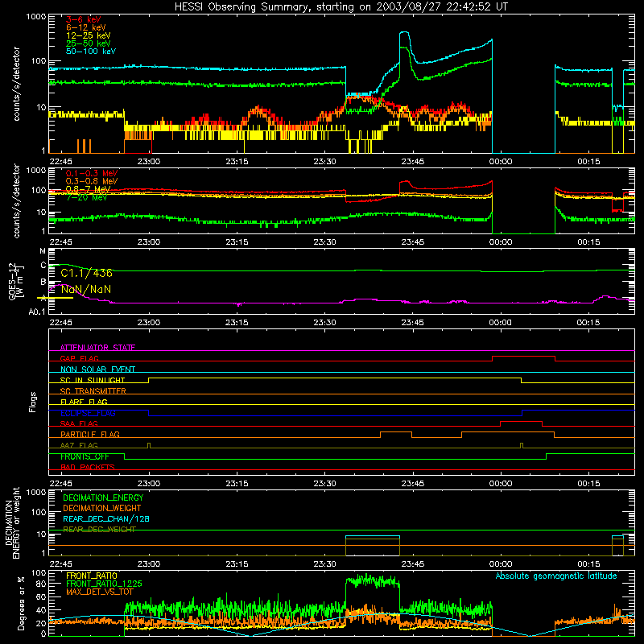644x644 pixels.
Task: Click the DECIMATION_WEIGHT legend label
Action: pos(102,509)
